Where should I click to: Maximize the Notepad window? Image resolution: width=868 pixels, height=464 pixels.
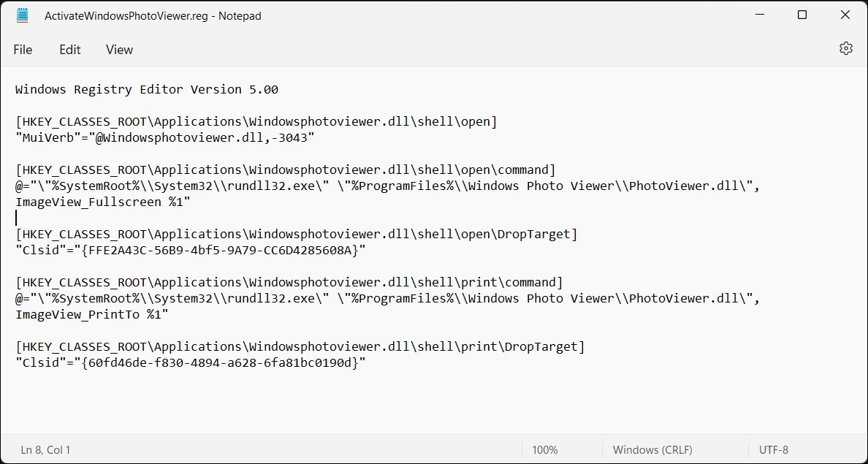click(x=802, y=15)
